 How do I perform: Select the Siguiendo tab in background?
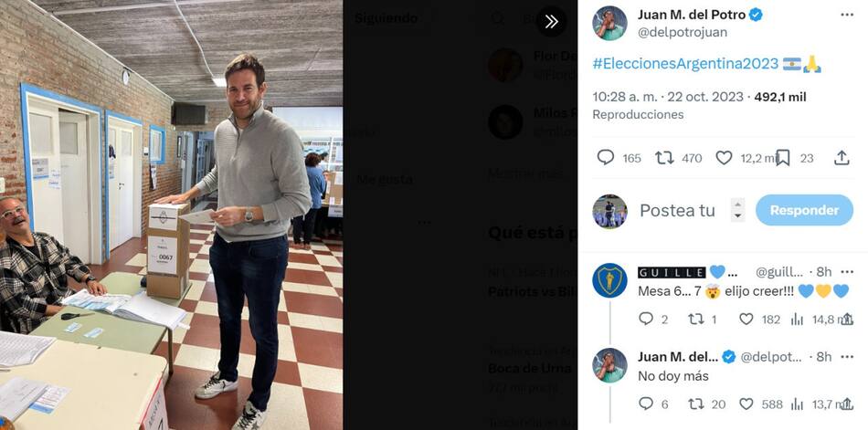(386, 18)
